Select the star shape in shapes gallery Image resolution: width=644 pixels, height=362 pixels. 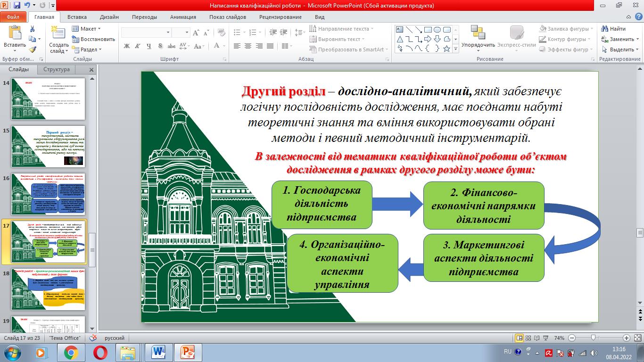[x=446, y=49]
